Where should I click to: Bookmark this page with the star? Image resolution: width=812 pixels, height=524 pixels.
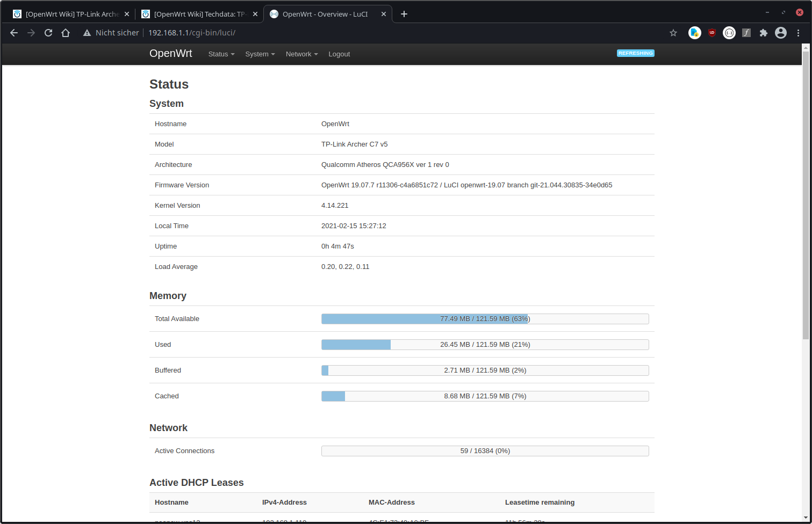[673, 33]
